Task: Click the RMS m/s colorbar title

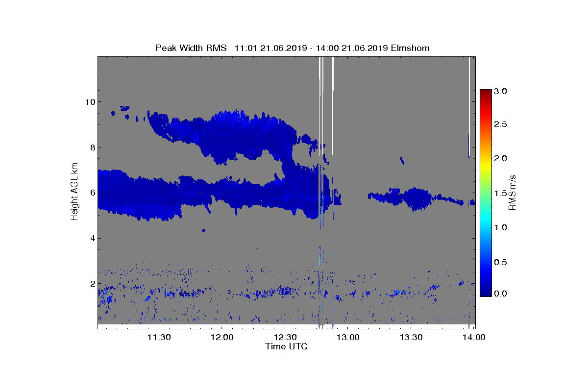Action: [x=513, y=192]
